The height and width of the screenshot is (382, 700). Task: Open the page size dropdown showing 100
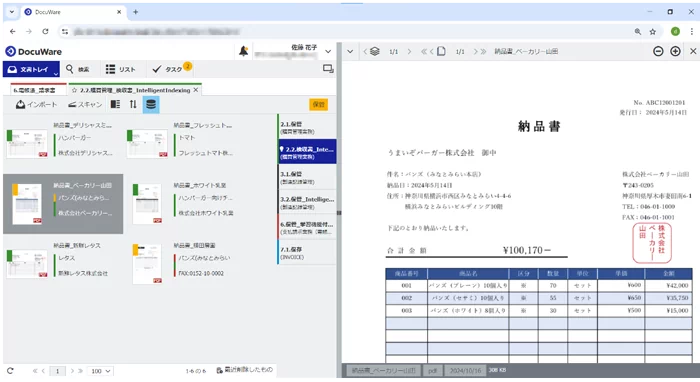(x=100, y=371)
